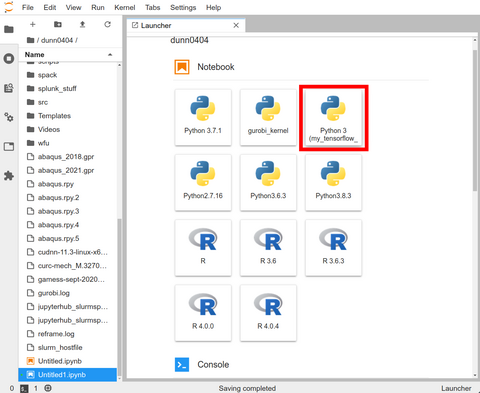
Task: Open the spack folder
Action: click(68, 75)
